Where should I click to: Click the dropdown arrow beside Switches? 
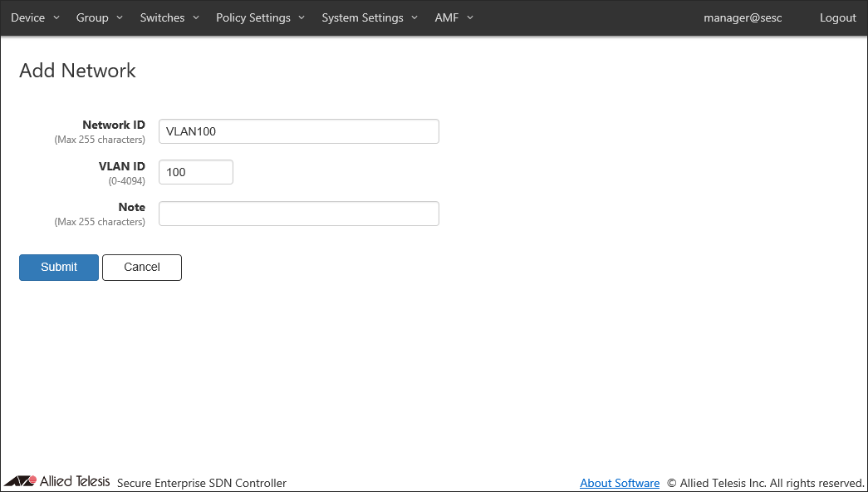pyautogui.click(x=196, y=17)
